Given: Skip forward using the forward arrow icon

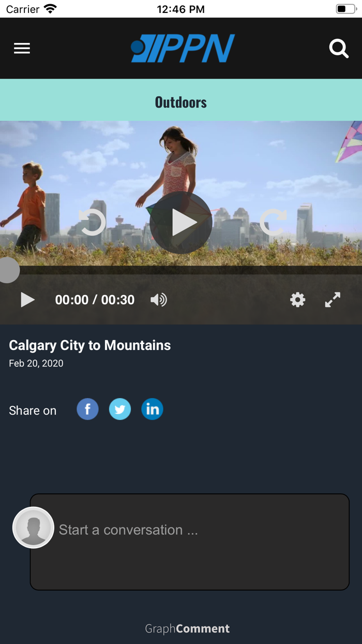Looking at the screenshot, I should click(x=273, y=222).
